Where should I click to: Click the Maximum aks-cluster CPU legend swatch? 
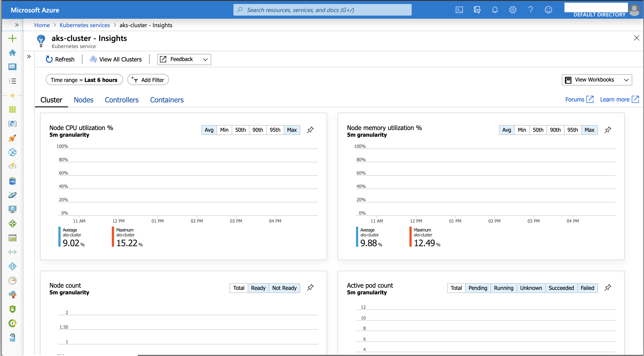coord(113,236)
